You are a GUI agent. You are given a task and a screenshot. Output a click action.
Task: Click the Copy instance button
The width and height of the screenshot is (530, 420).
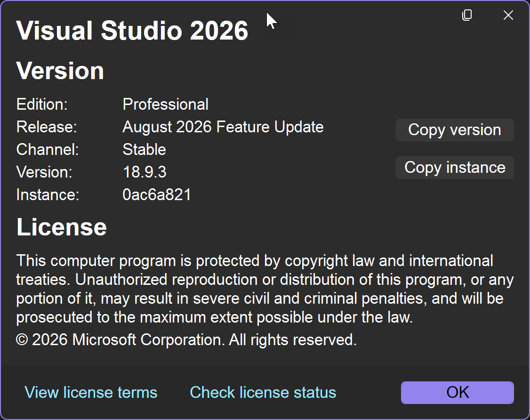point(455,168)
